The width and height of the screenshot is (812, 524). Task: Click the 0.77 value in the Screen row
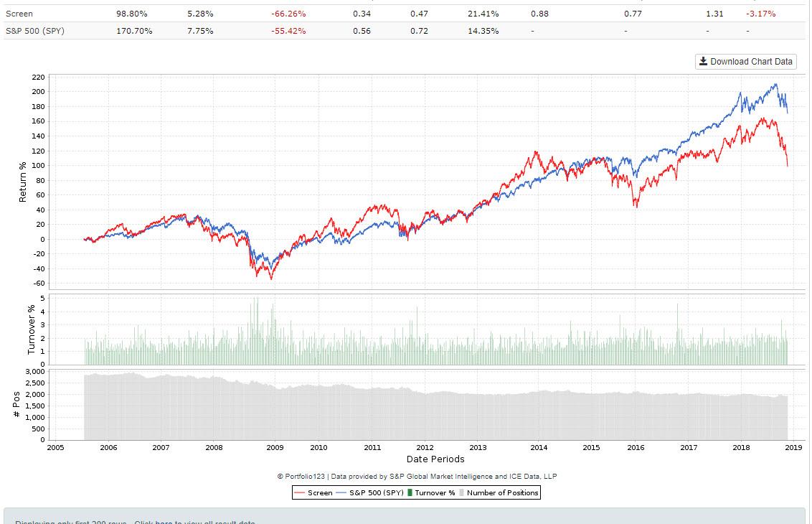point(633,14)
